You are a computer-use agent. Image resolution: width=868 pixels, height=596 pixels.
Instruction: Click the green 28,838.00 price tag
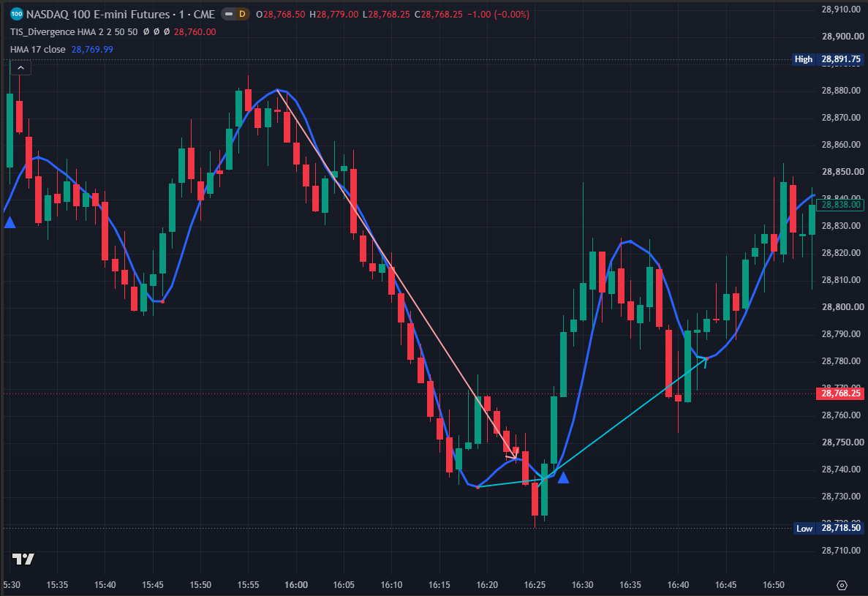(840, 205)
